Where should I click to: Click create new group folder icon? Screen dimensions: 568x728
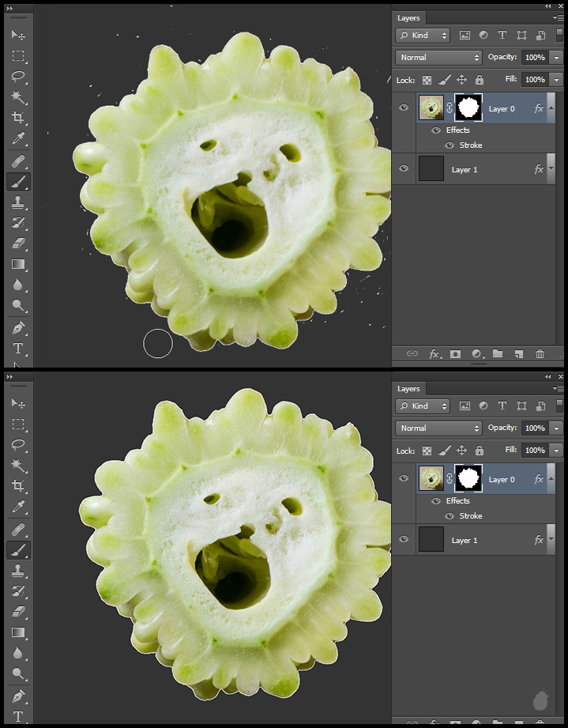[x=498, y=354]
